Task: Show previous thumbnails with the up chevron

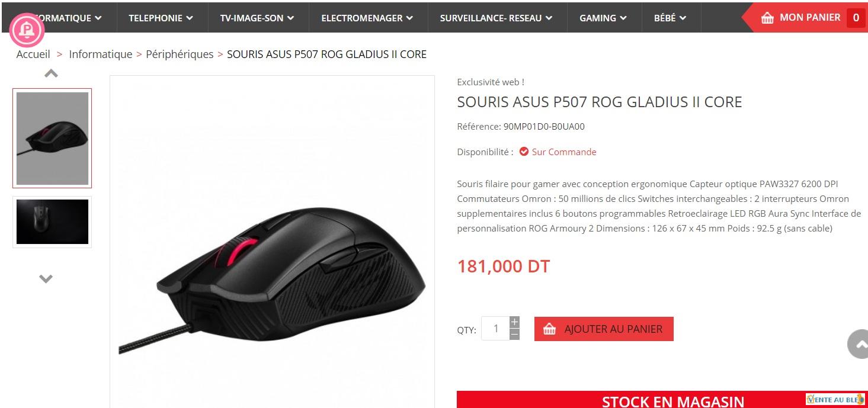Action: click(x=52, y=74)
